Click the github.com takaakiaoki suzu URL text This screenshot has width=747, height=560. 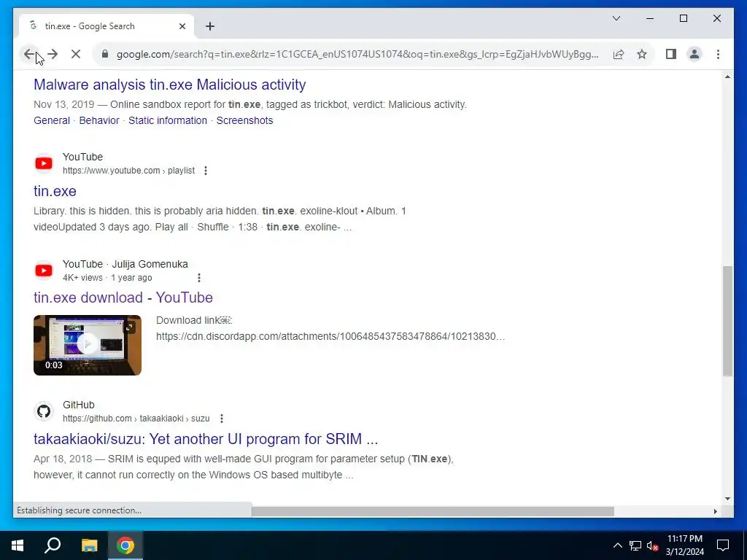coord(136,419)
